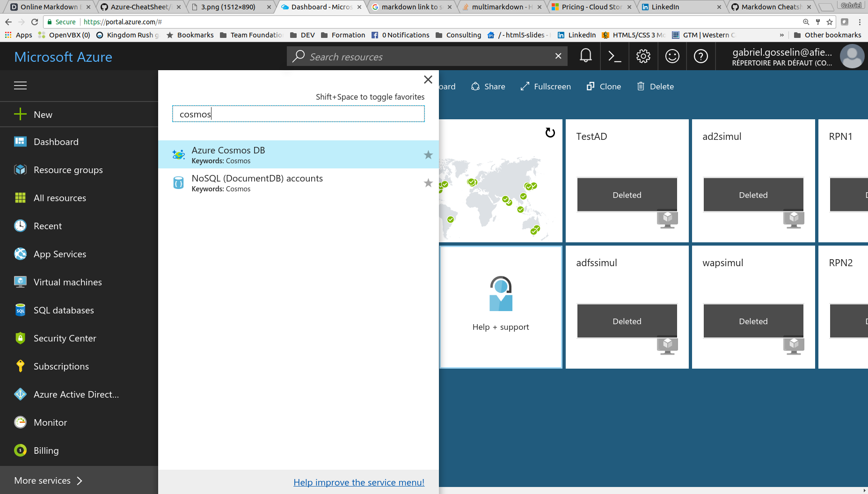Viewport: 868px width, 494px height.
Task: Click the feedback smiley icon
Action: (x=672, y=56)
